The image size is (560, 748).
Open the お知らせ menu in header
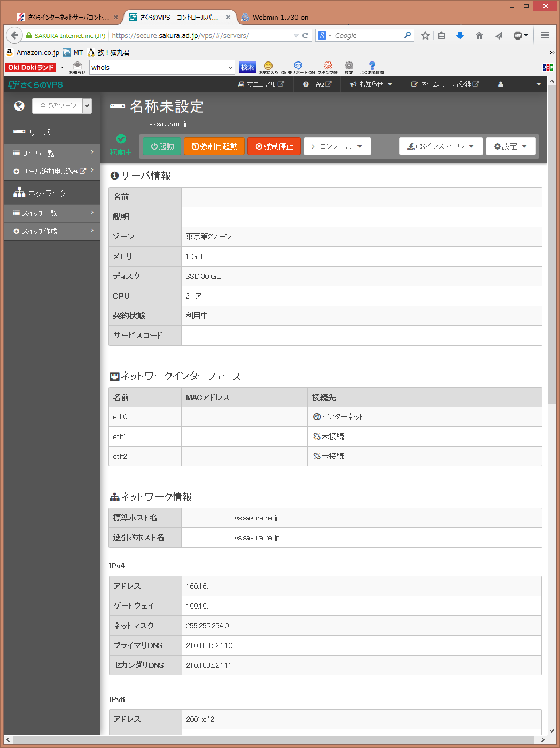point(370,84)
